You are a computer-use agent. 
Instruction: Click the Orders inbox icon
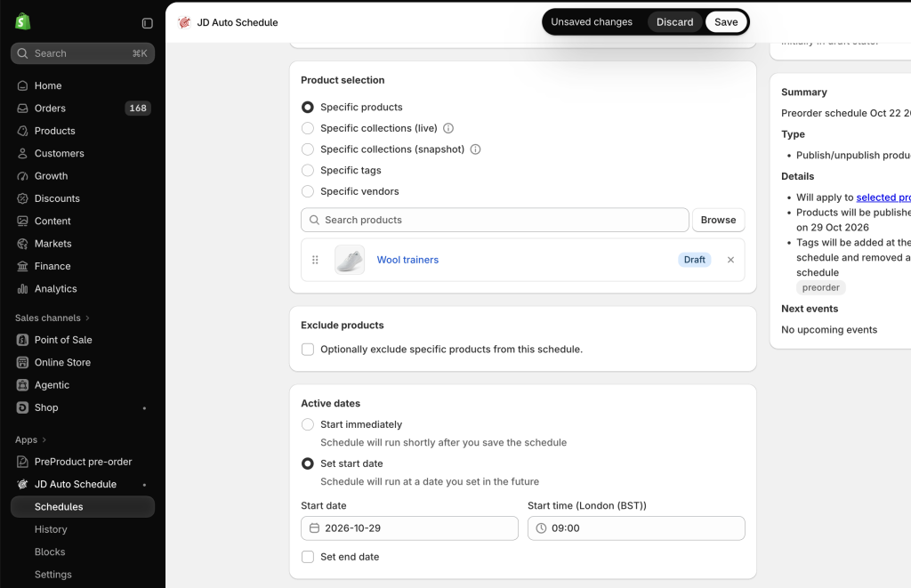click(x=22, y=108)
